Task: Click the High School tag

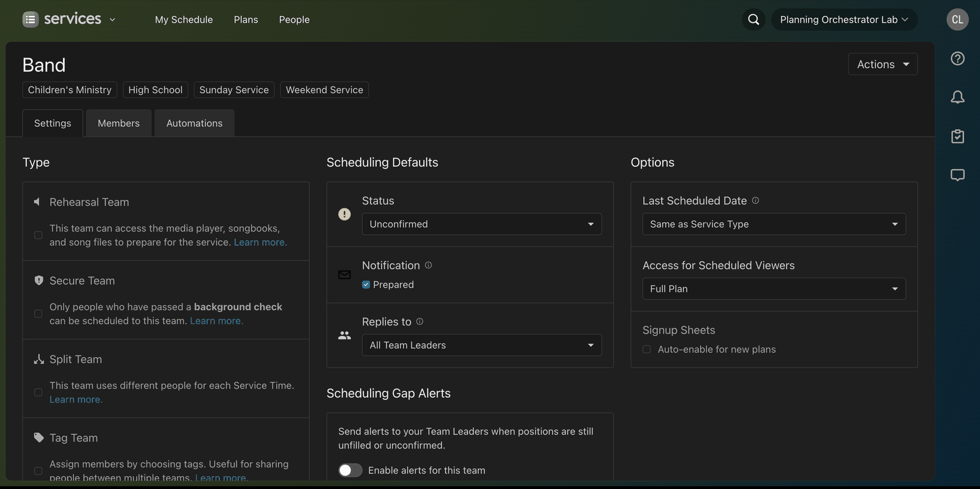Action: pyautogui.click(x=156, y=89)
